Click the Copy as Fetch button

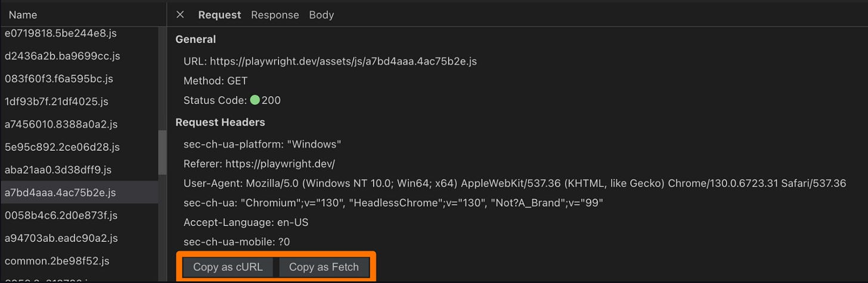click(324, 267)
